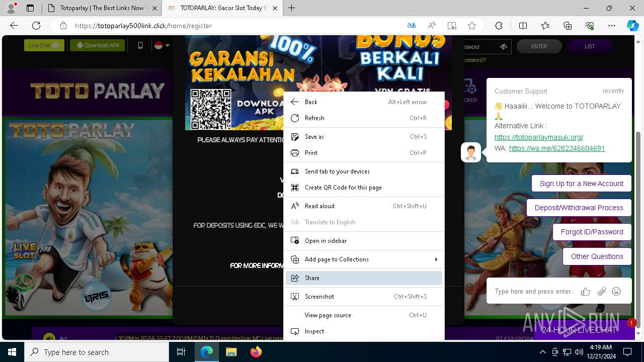Click the LIST register button

pos(590,46)
